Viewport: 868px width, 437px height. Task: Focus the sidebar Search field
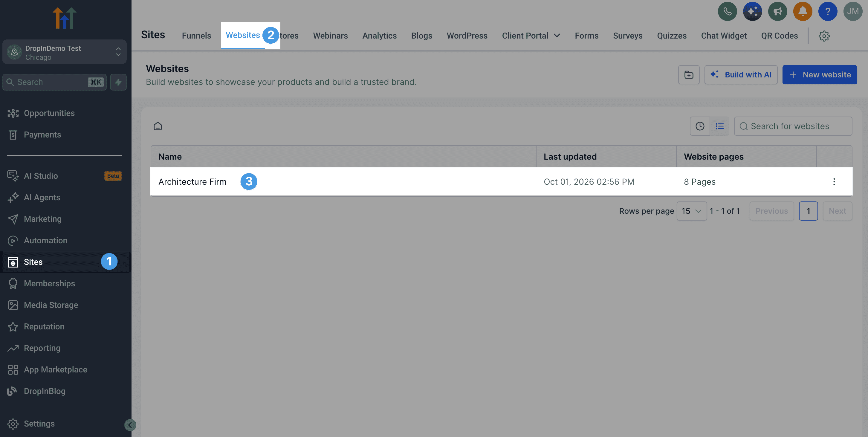click(55, 82)
